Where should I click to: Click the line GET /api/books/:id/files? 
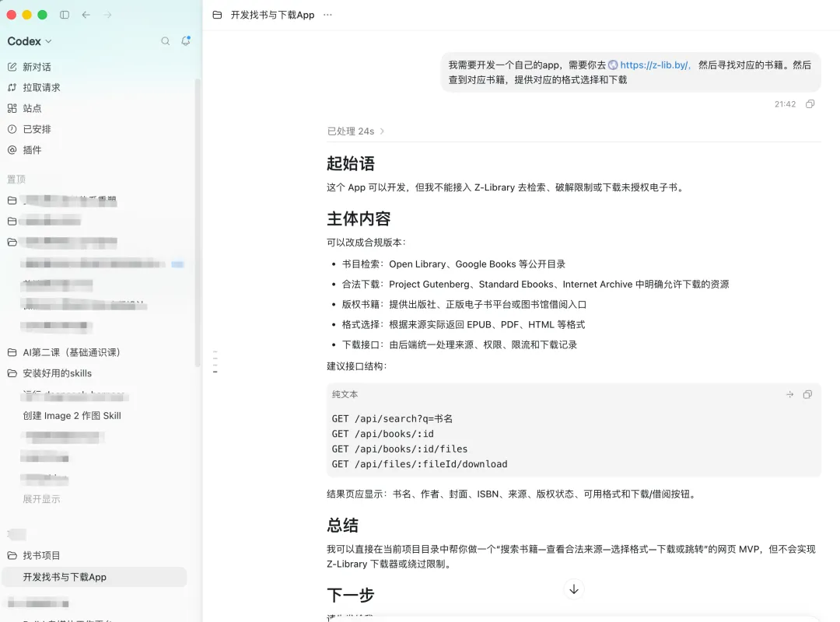click(400, 449)
